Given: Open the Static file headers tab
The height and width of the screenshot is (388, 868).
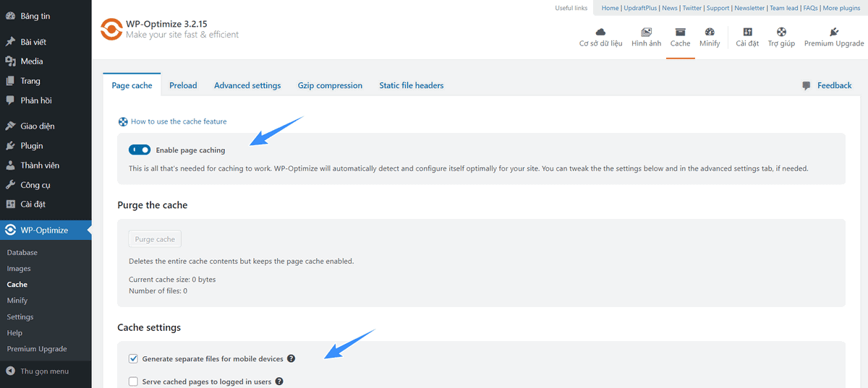Looking at the screenshot, I should click(x=412, y=85).
